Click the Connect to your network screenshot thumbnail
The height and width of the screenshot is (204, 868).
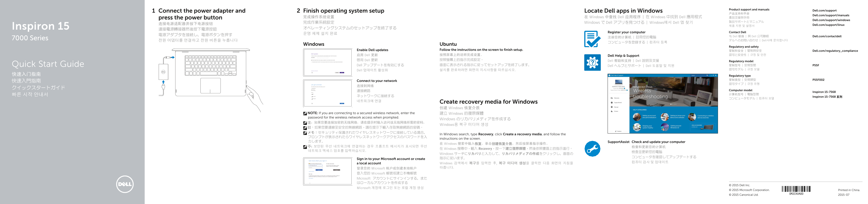click(328, 93)
